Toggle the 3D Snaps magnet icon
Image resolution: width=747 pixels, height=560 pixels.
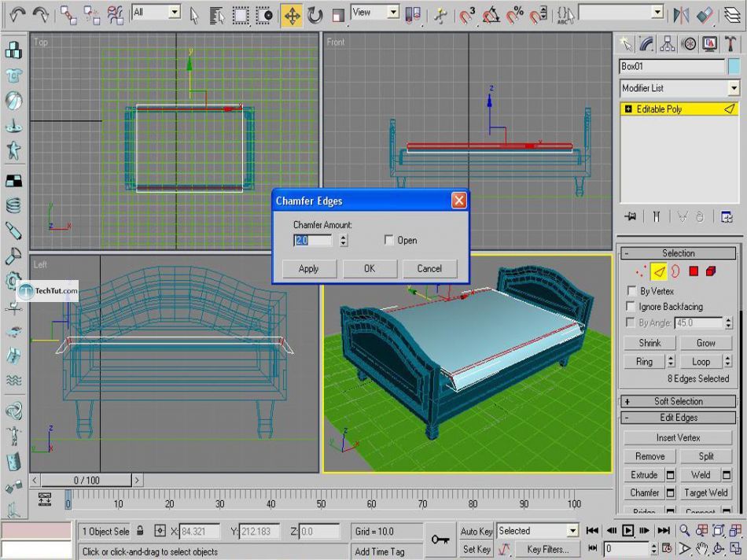[467, 15]
